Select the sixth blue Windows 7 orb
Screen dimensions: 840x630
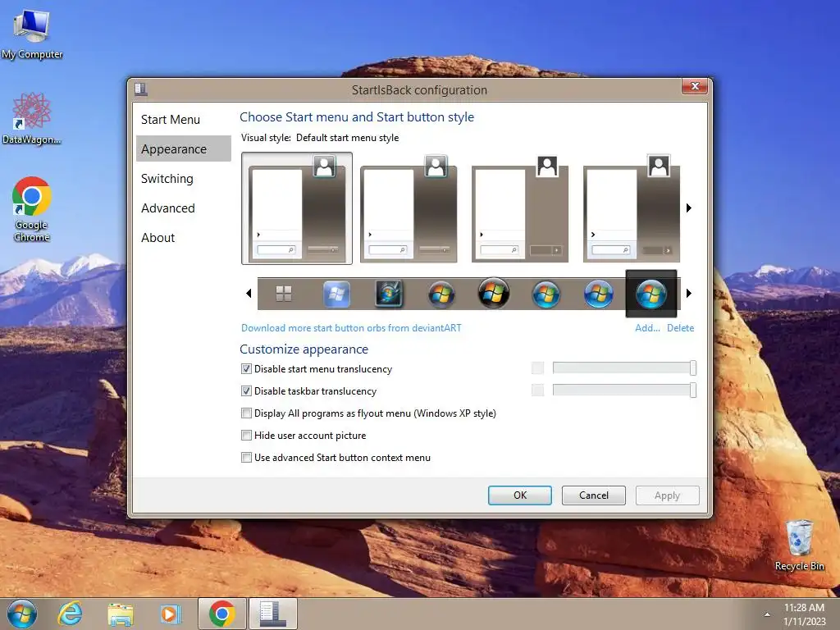[x=546, y=294]
